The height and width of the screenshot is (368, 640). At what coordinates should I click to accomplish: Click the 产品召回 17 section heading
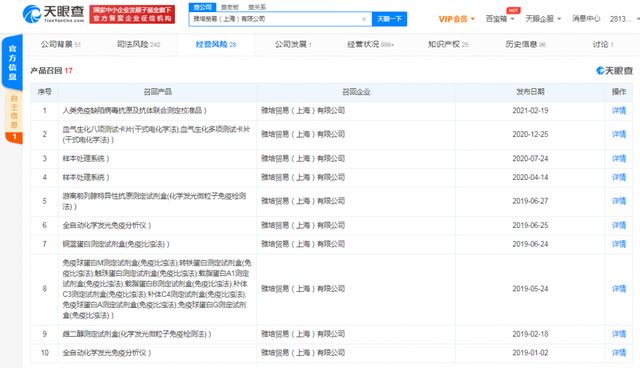(x=51, y=71)
